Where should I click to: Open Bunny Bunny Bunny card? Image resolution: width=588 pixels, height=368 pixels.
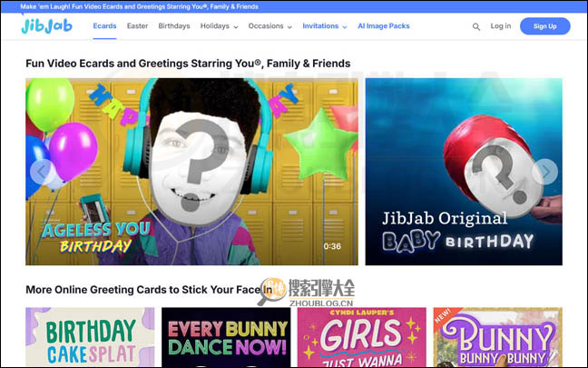(498, 337)
